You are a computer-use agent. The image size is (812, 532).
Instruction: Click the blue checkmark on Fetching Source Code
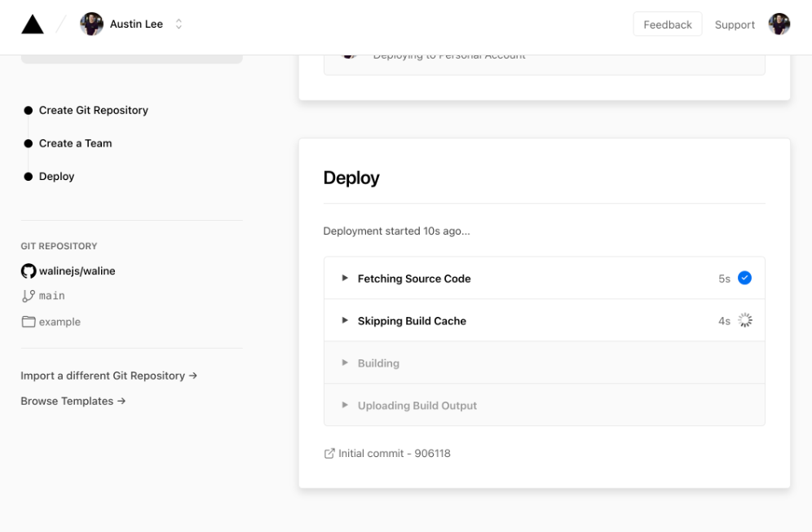click(x=744, y=279)
